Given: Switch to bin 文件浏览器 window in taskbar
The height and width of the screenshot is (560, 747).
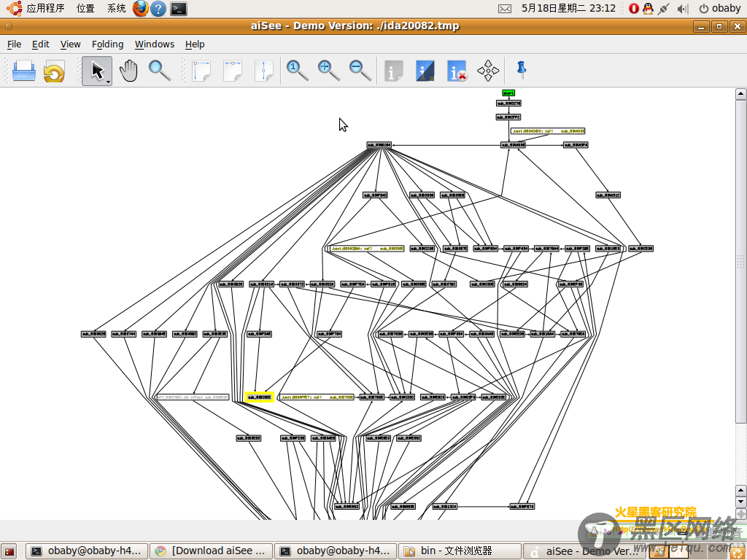Looking at the screenshot, I should click(460, 551).
